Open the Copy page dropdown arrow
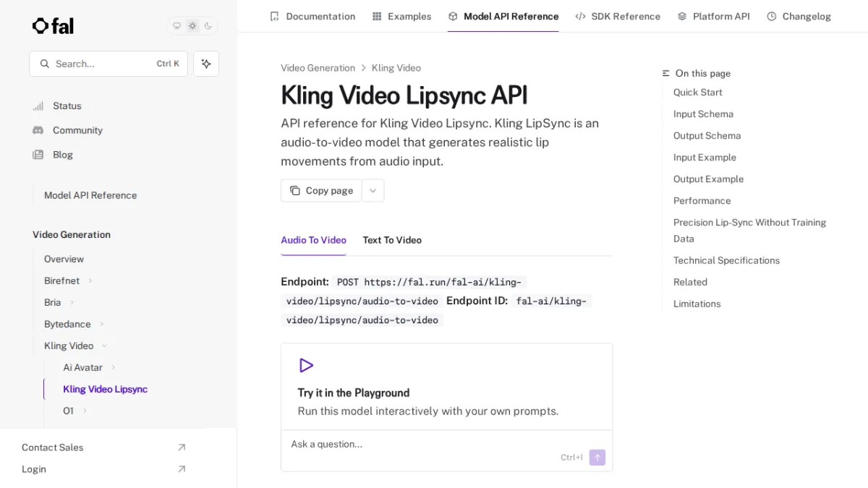The height and width of the screenshot is (488, 868). 373,191
